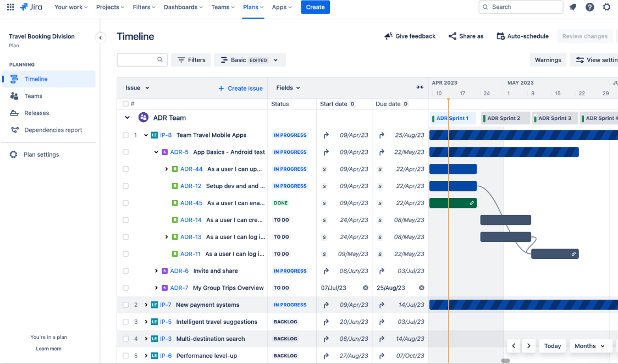Select the ADR-44 row checkbox
This screenshot has width=618, height=364.
tap(125, 169)
